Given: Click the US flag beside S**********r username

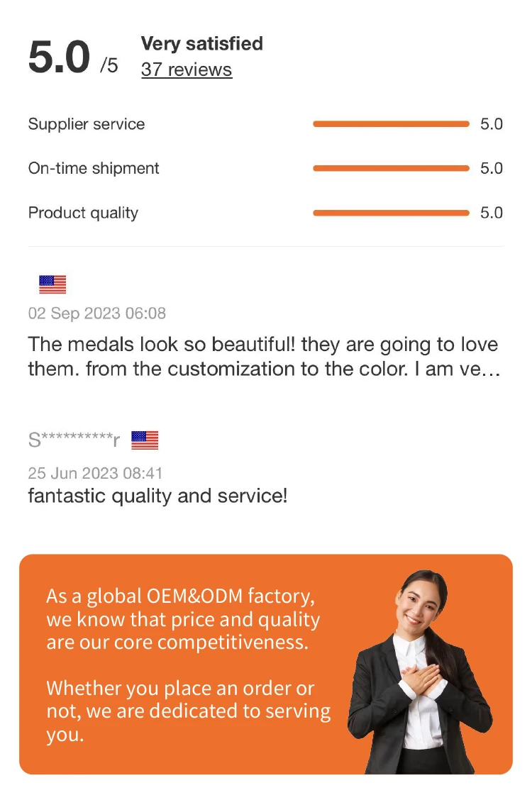Looking at the screenshot, I should pyautogui.click(x=145, y=440).
